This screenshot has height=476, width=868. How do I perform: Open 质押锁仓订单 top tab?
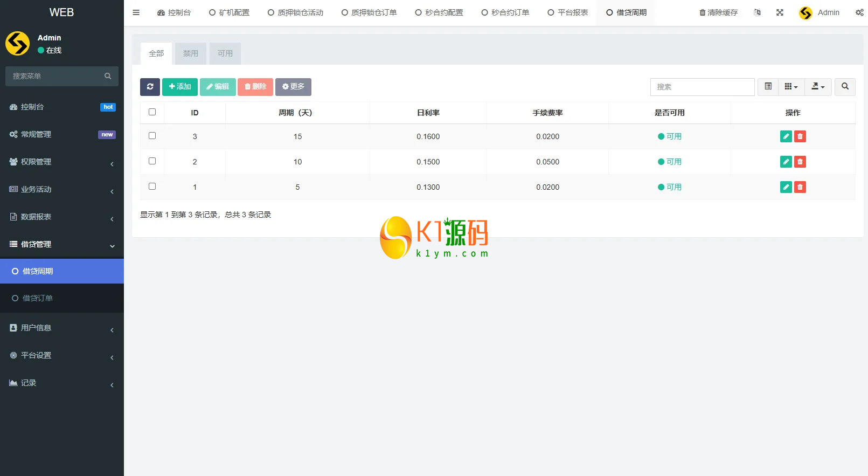click(369, 12)
